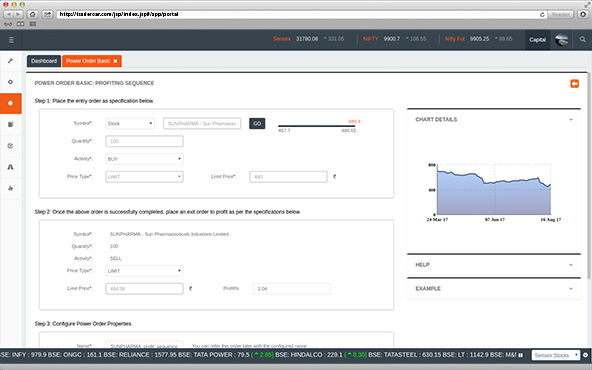Open the hamburger menu in the header
The height and width of the screenshot is (370, 592).
click(x=11, y=40)
